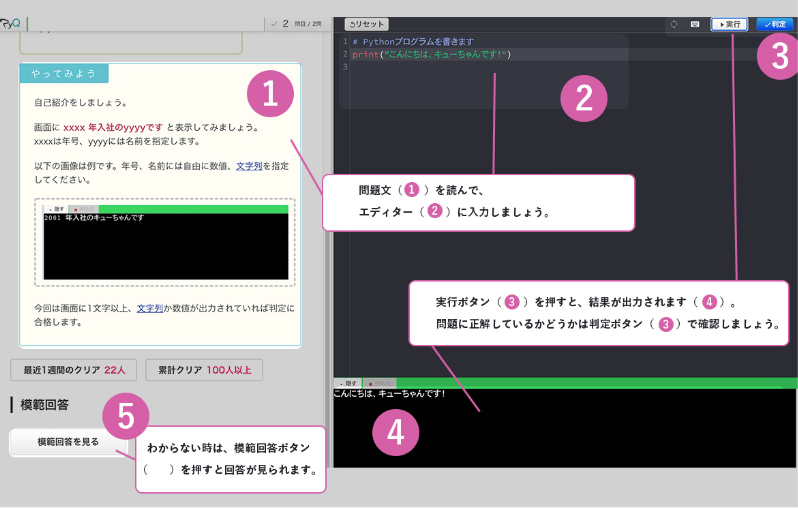Select the red stop tab in output console
The height and width of the screenshot is (508, 798).
(382, 383)
